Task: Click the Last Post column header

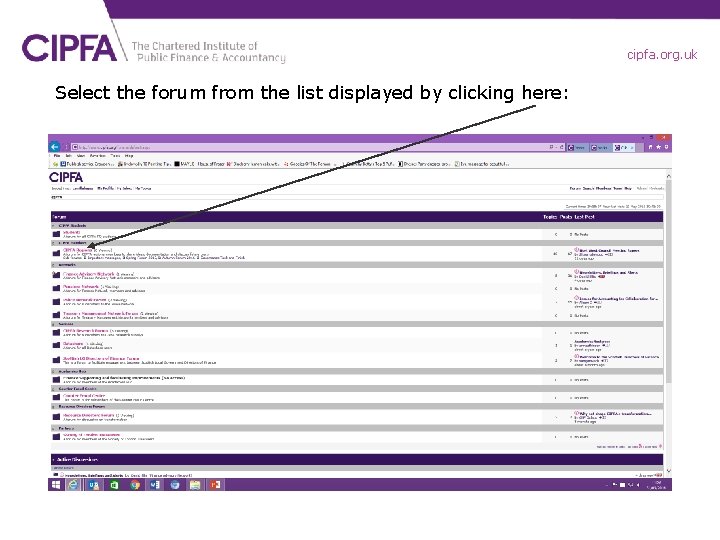Action: [x=584, y=217]
